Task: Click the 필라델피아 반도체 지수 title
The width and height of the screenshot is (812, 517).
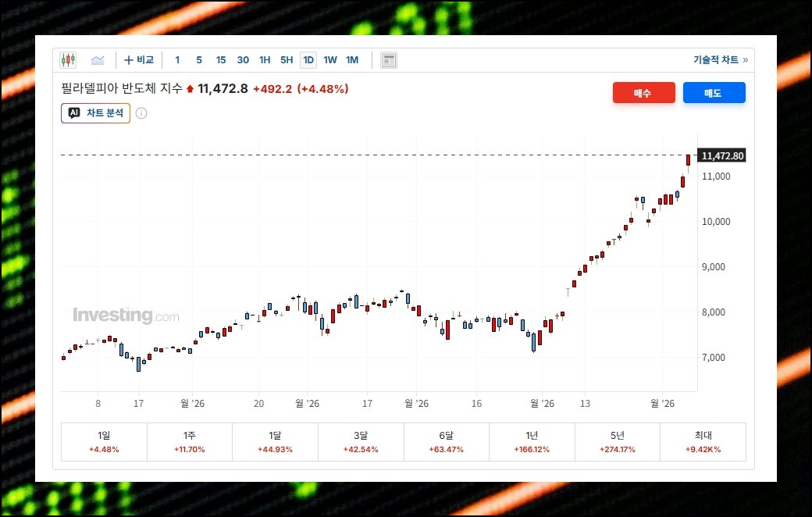Action: [122, 88]
